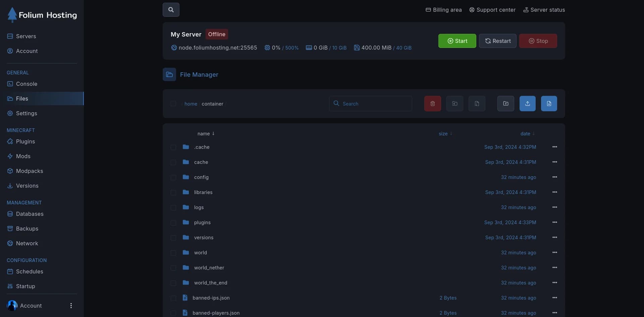Toggle the select-all checkbox beside breadcrumb
Viewport: 644px width, 317px height.
pos(173,104)
